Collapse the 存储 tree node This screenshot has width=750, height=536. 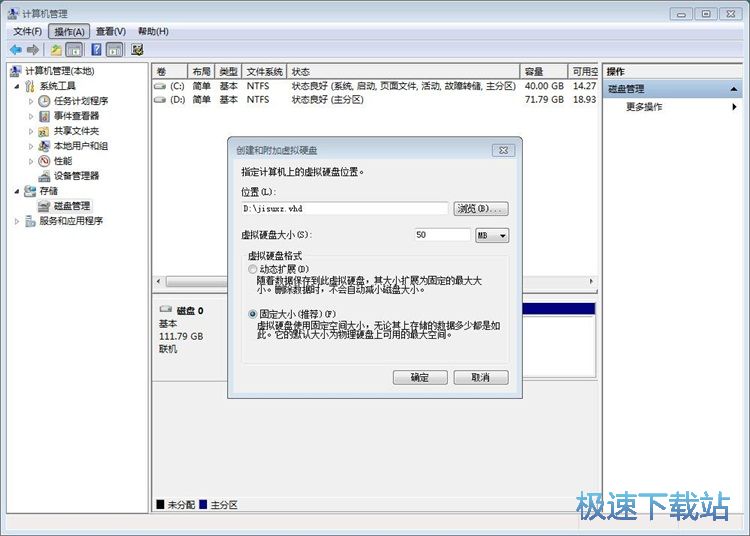[x=17, y=191]
